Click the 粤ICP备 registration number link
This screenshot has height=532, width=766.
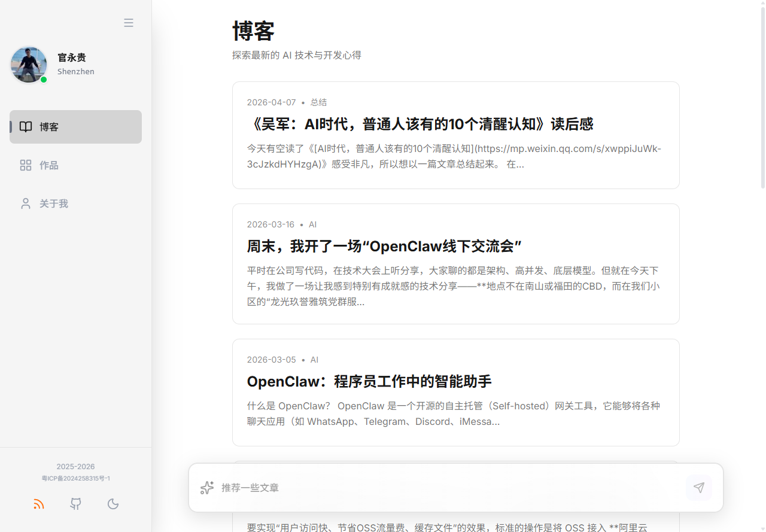coord(75,479)
